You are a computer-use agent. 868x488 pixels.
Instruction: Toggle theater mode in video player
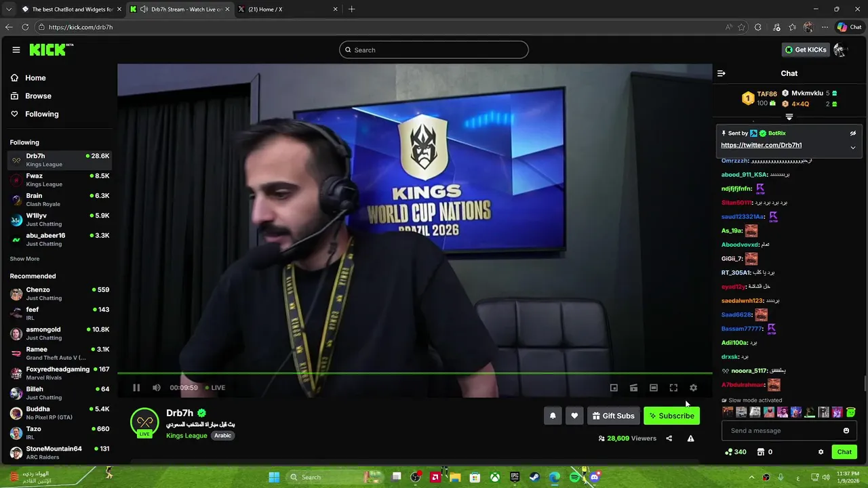tap(654, 388)
